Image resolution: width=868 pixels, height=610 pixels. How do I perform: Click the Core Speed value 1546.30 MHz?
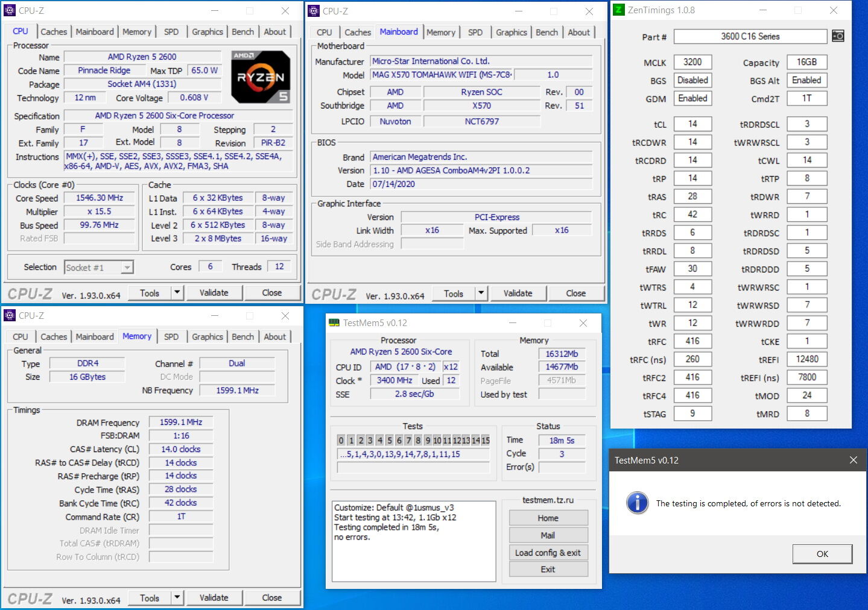(100, 198)
